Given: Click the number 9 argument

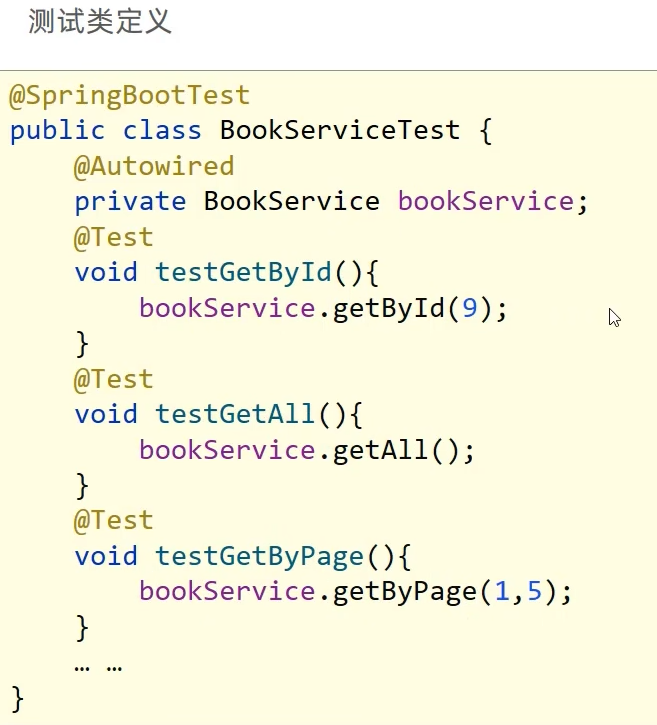Looking at the screenshot, I should 469,308.
